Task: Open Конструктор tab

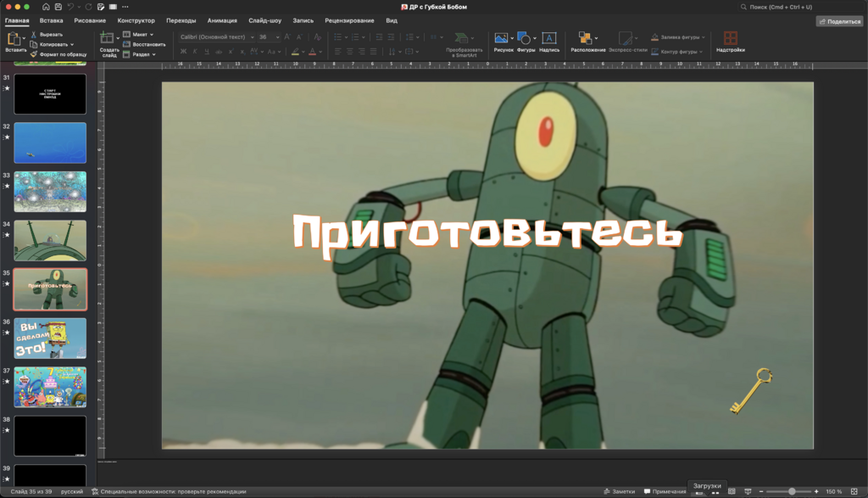Action: [x=136, y=20]
